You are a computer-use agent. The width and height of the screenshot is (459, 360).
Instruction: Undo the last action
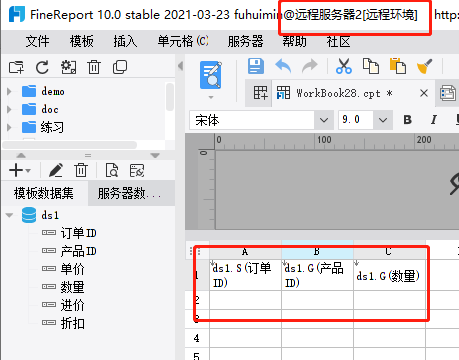pyautogui.click(x=283, y=66)
